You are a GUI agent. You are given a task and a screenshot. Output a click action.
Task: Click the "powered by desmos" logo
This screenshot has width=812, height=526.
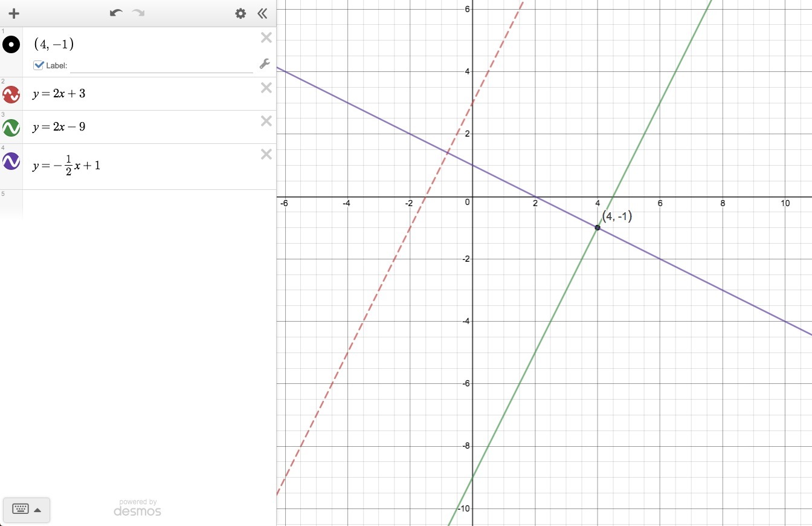(138, 507)
